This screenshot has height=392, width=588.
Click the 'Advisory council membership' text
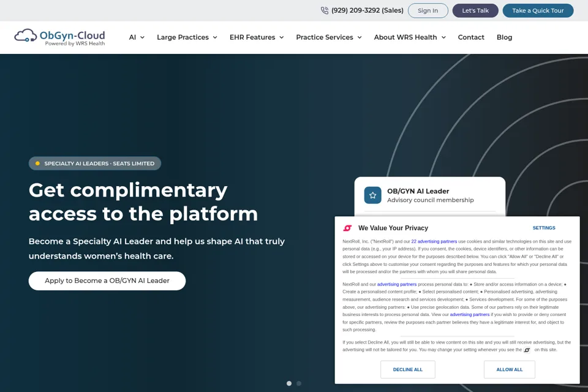tap(430, 200)
